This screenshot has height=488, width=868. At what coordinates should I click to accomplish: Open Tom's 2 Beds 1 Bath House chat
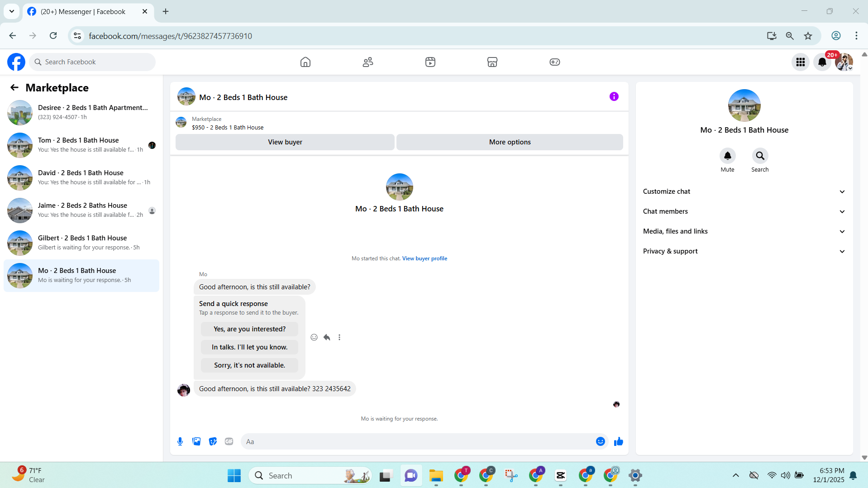pyautogui.click(x=81, y=145)
